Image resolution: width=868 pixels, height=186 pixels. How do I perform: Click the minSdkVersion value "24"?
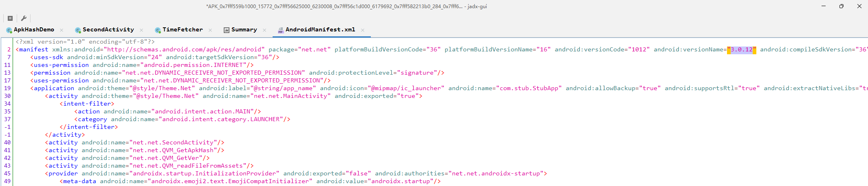155,58
